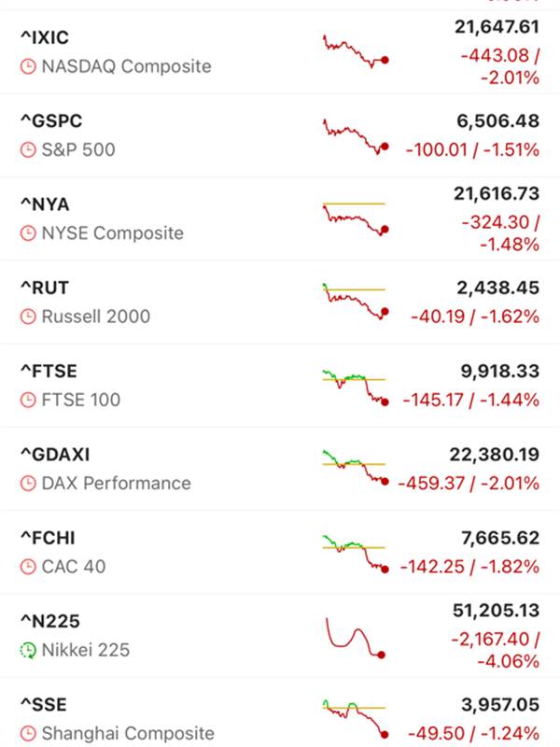Click the clock icon beside S&P 500
The height and width of the screenshot is (747, 560).
pos(28,149)
